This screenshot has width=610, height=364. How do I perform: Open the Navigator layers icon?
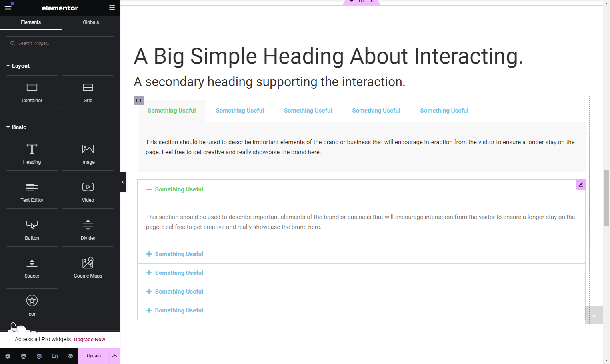[24, 356]
